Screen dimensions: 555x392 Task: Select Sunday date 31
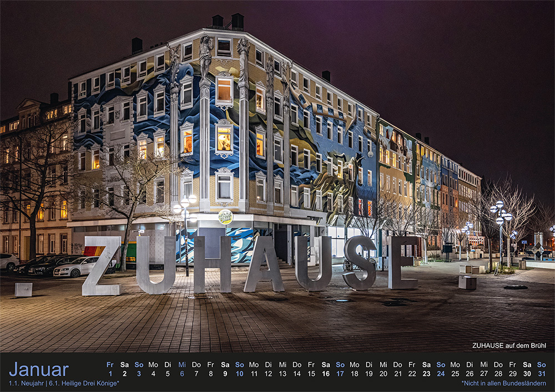pyautogui.click(x=542, y=374)
